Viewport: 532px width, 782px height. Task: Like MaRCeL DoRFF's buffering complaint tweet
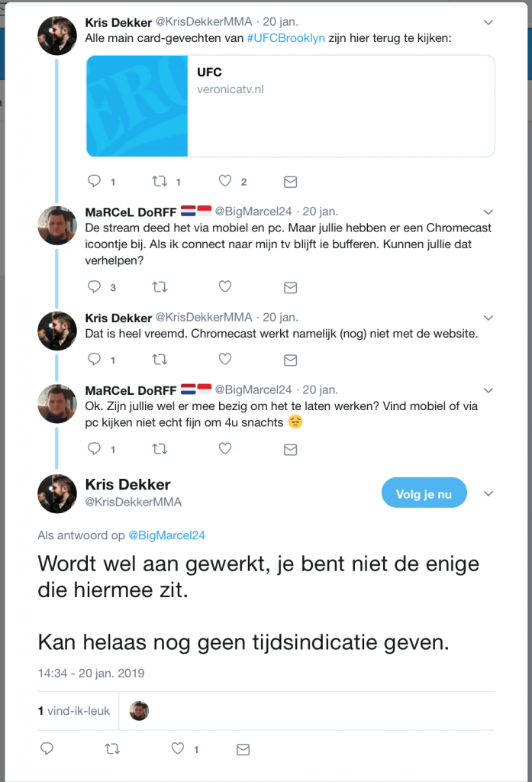[224, 287]
